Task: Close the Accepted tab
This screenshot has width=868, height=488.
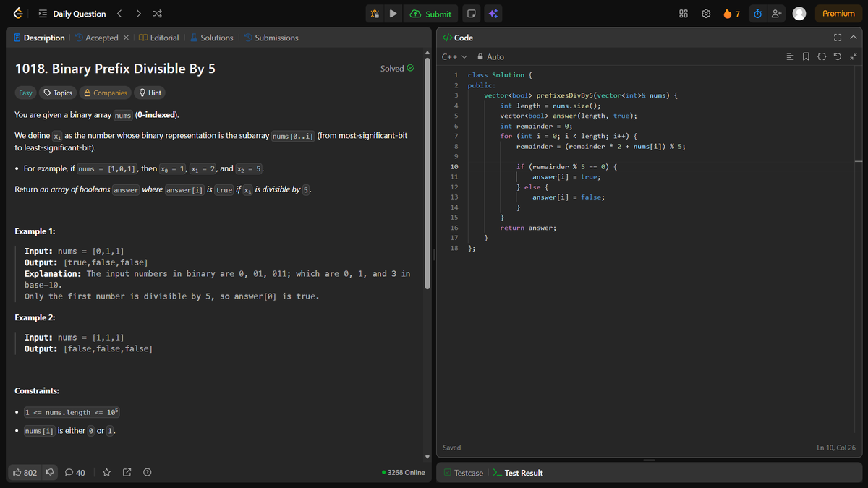Action: (x=126, y=38)
